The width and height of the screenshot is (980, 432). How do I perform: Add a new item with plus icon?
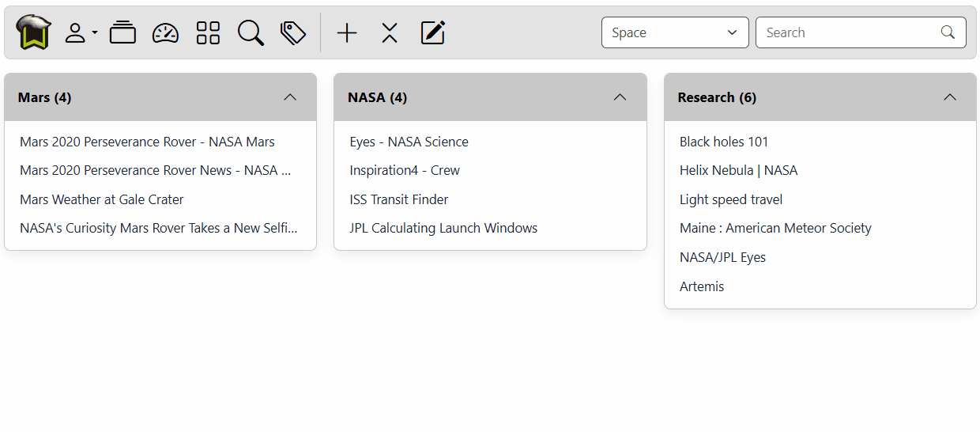pyautogui.click(x=347, y=32)
